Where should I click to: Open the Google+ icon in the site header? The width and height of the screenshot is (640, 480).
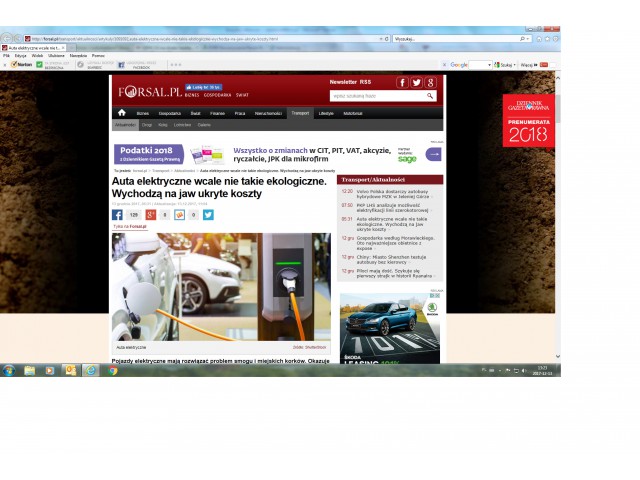click(431, 82)
